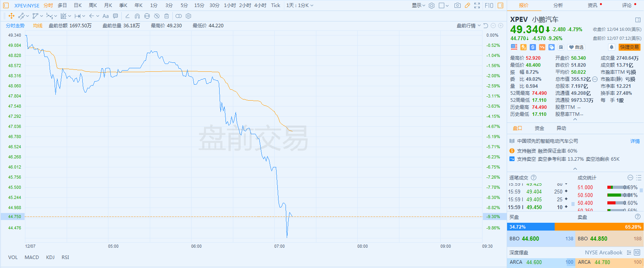
Task: Toggle the right sidebar panel icon
Action: coord(500,5)
